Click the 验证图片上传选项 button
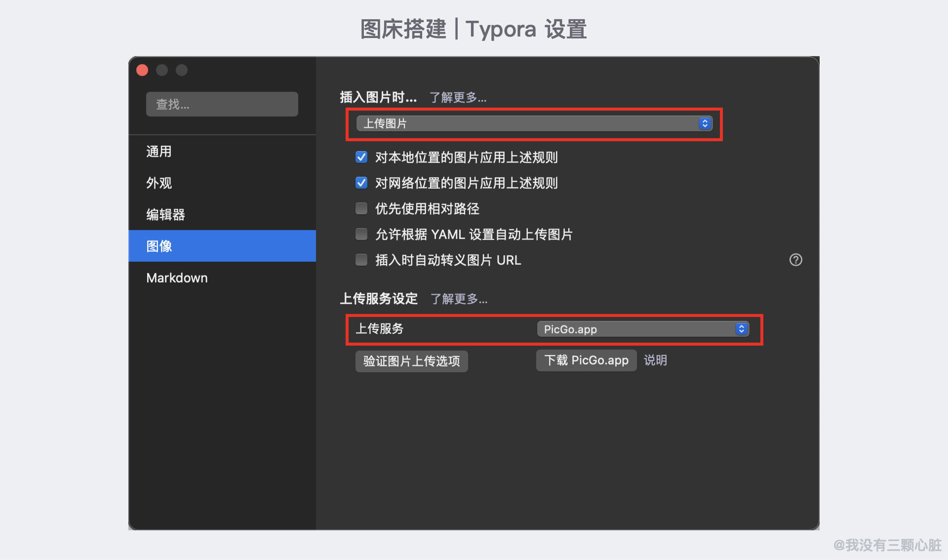This screenshot has height=560, width=948. (411, 361)
